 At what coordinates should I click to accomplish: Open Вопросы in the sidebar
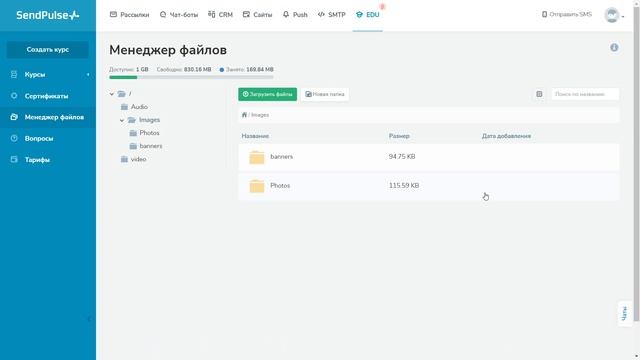tap(39, 138)
